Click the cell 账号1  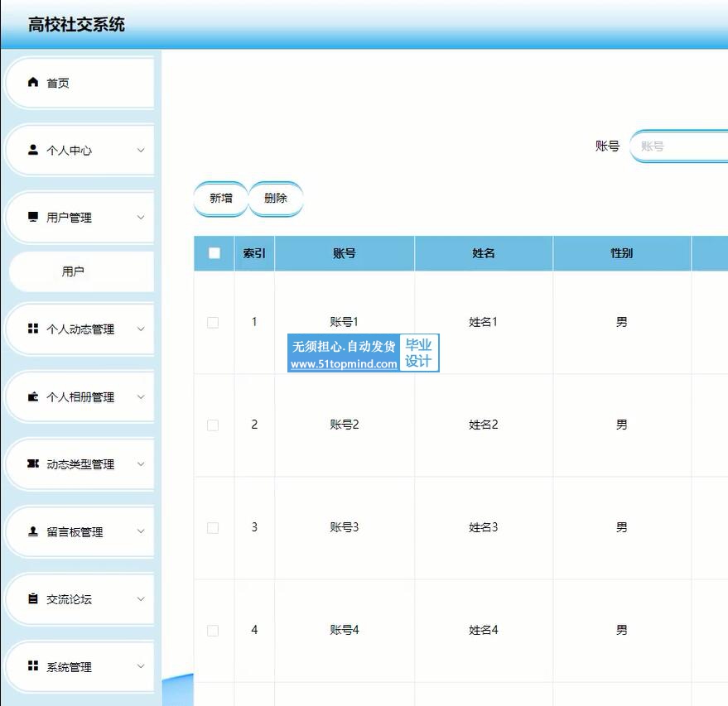pos(344,321)
